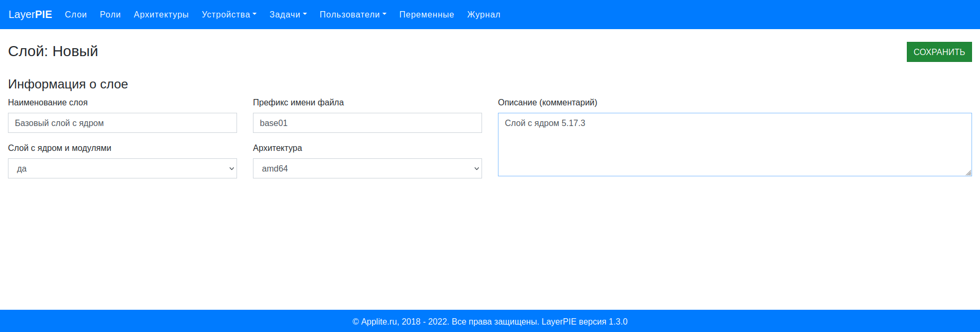
Task: Click the textarea resize handle in Описание
Action: [x=968, y=173]
